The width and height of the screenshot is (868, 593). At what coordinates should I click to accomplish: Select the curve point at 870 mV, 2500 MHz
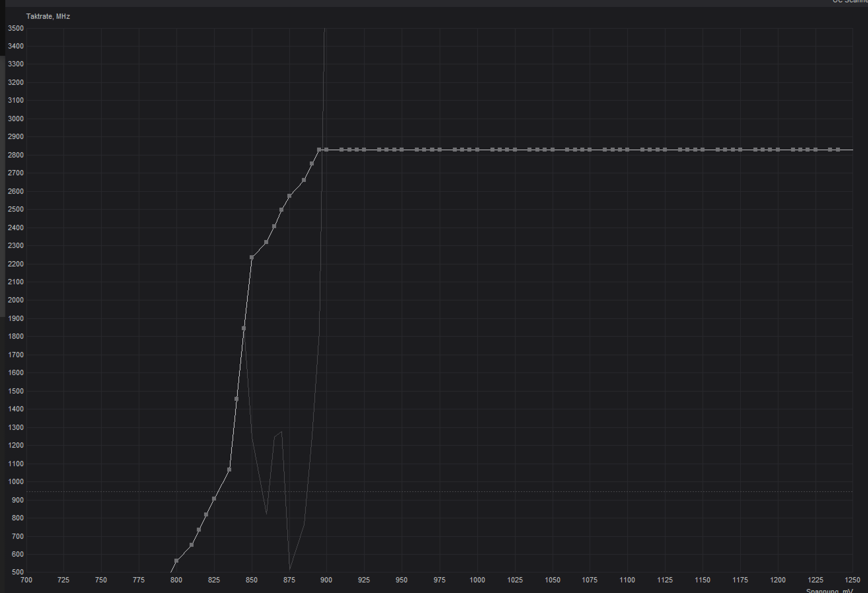(282, 209)
